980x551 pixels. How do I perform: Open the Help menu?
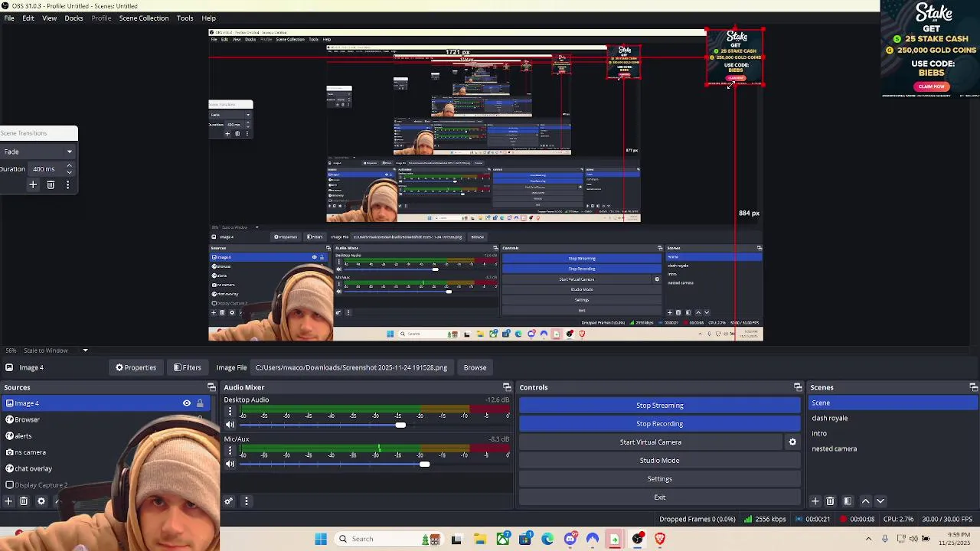pos(208,18)
